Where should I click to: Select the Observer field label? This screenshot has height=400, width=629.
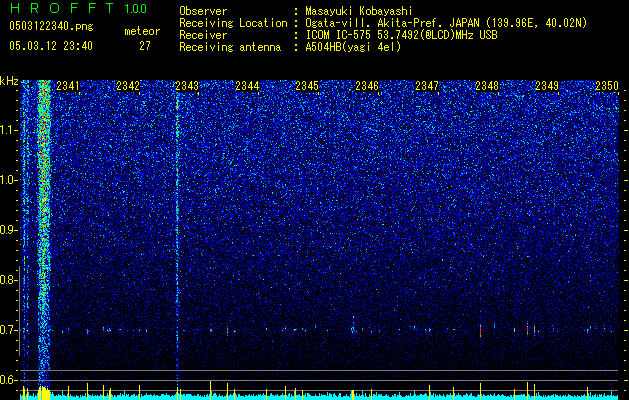pyautogui.click(x=203, y=11)
